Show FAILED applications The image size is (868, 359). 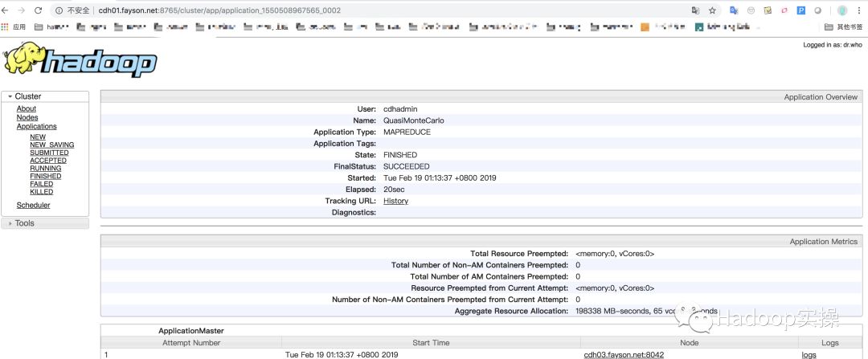42,184
